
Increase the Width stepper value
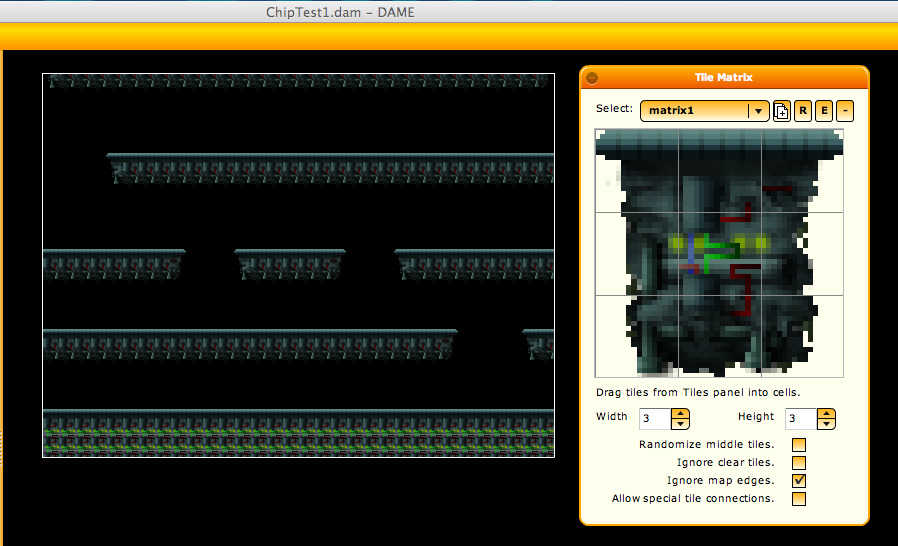point(680,413)
